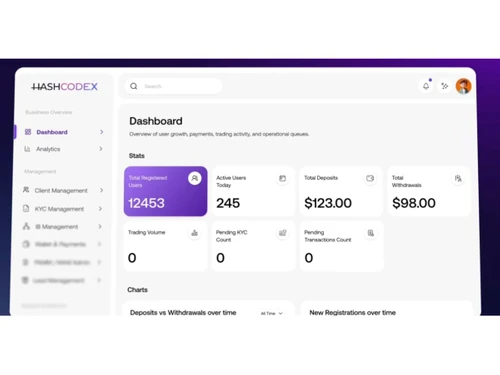The height and width of the screenshot is (375, 500).
Task: Click the Pending KYC Count card icon
Action: pos(282,233)
